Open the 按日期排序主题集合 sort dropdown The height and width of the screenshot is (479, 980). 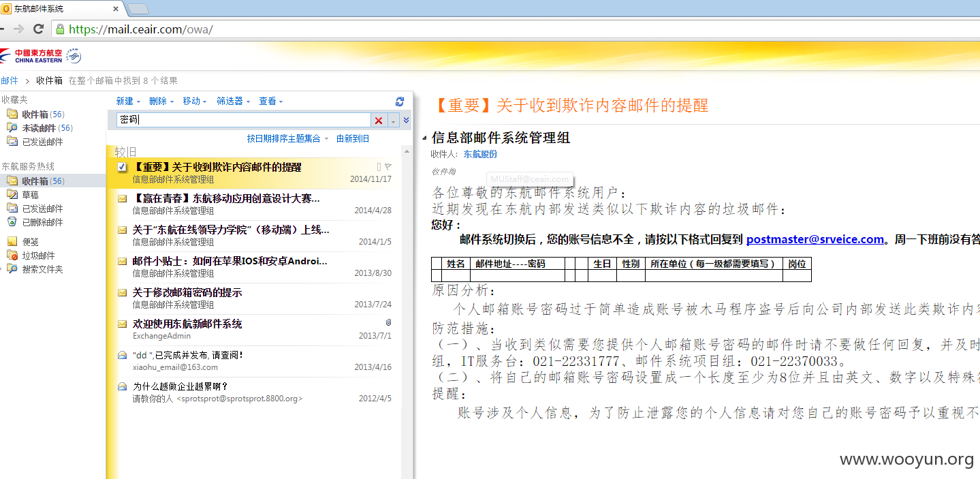pos(287,138)
